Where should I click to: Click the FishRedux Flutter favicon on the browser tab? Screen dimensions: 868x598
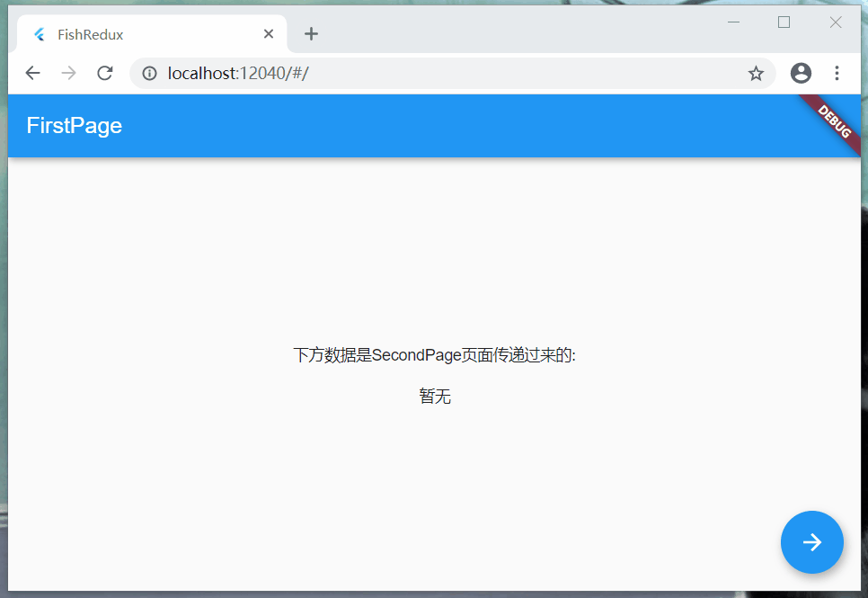click(39, 33)
